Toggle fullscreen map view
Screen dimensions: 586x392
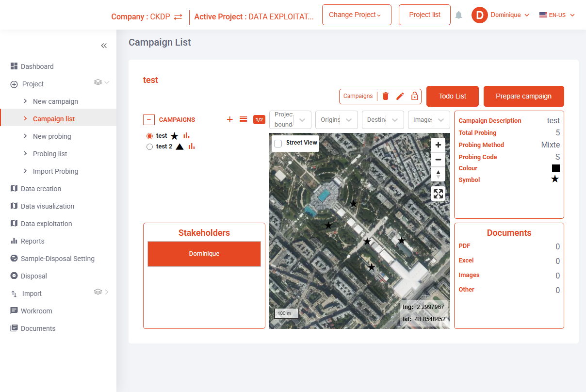pos(438,194)
